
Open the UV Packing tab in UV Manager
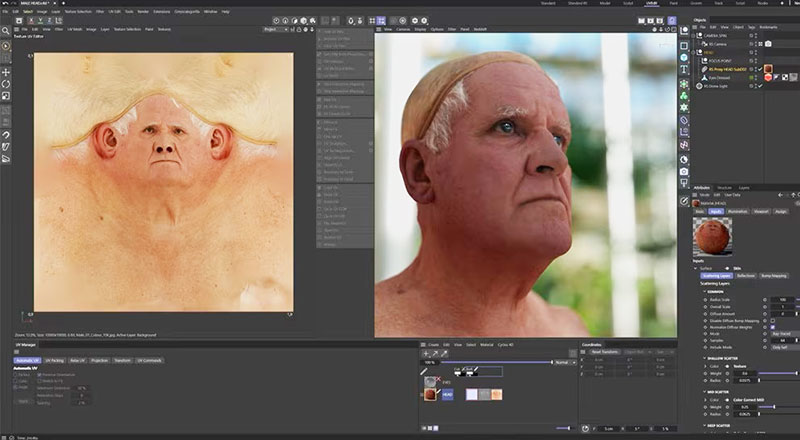(55, 359)
